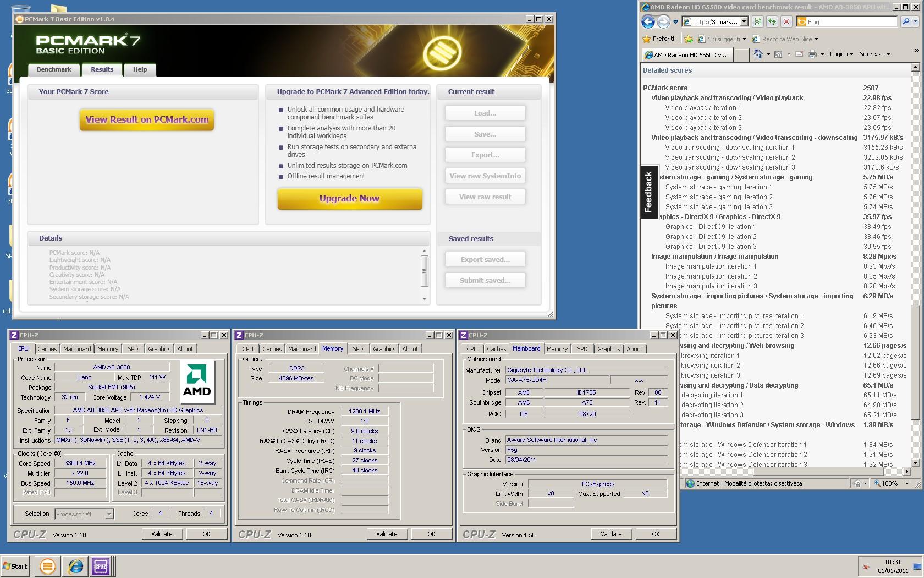Expand Raccolta Web Slice dropdown
924x578 pixels.
(816, 39)
